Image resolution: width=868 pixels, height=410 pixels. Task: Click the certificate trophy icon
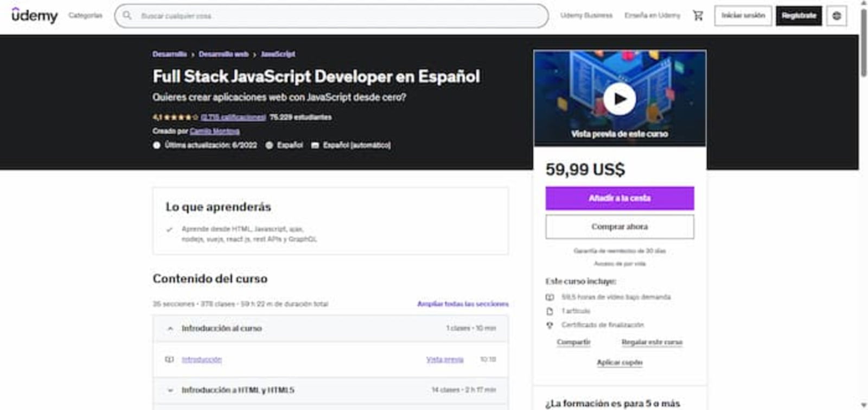coord(550,325)
